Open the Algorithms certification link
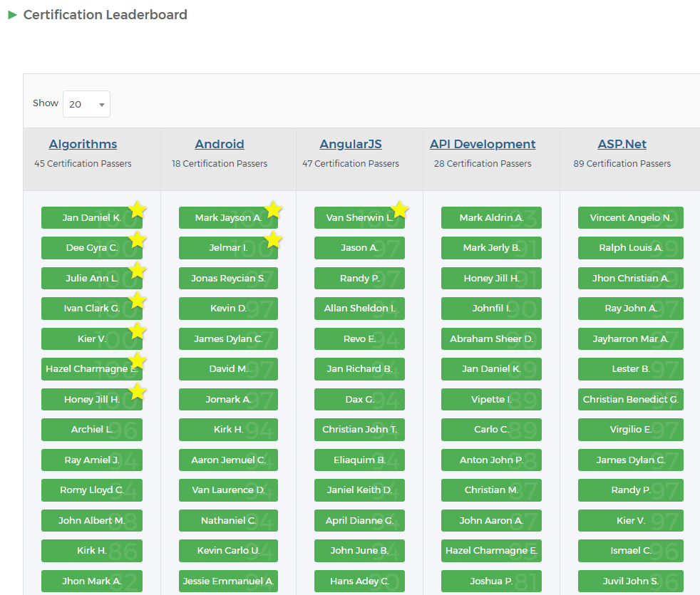Screen dimensions: 700x595 point(83,144)
